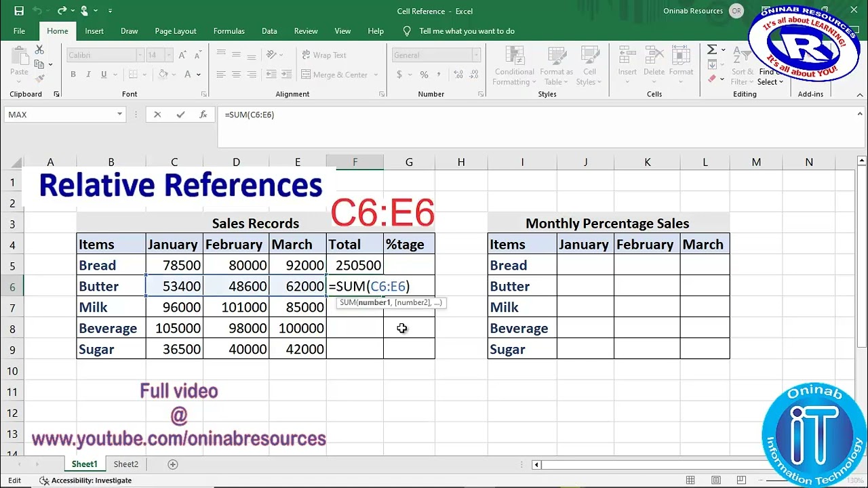Click the Middle Align icon
Viewport: 868px width, 488px height.
(236, 54)
